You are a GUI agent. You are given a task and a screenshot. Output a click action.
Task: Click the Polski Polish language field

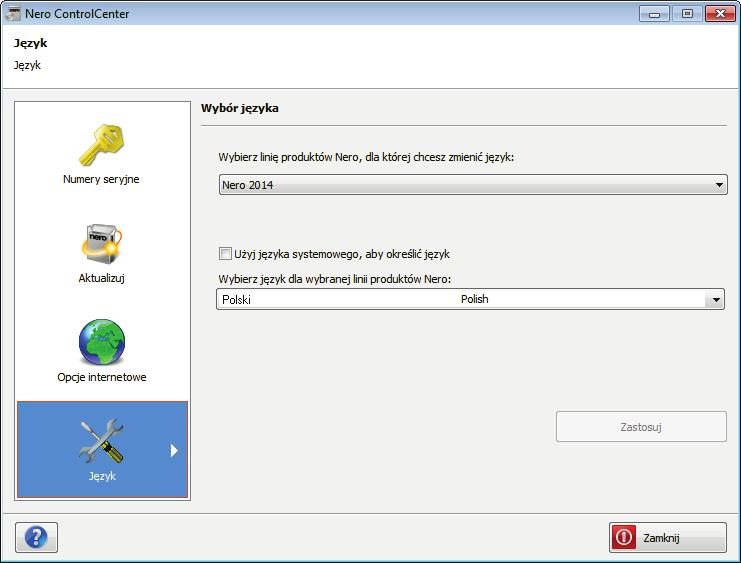point(470,299)
